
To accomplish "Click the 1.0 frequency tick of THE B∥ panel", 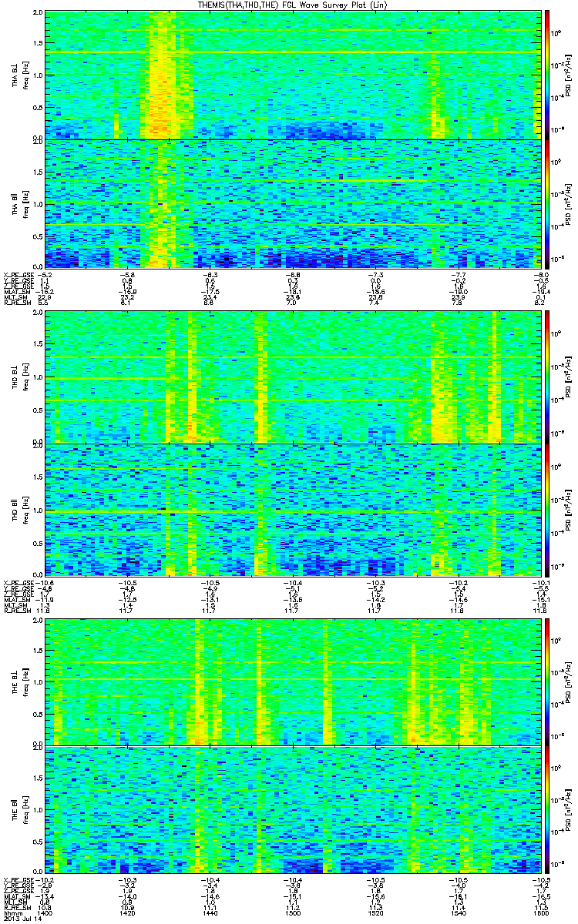I will coord(38,810).
